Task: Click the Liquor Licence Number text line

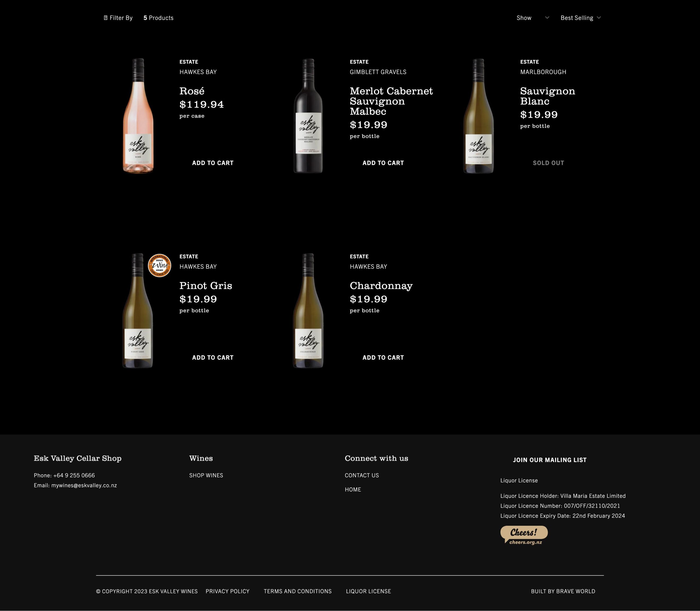Action: pyautogui.click(x=560, y=506)
